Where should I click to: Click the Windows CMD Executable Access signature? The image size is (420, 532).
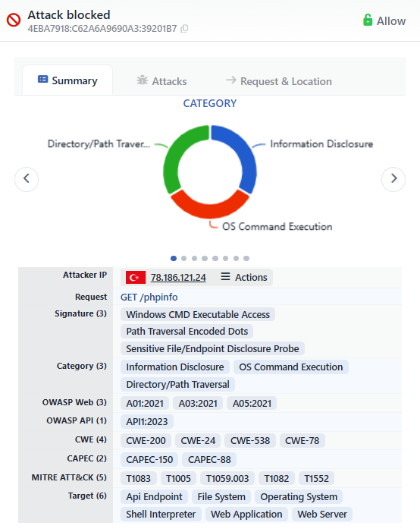point(198,314)
